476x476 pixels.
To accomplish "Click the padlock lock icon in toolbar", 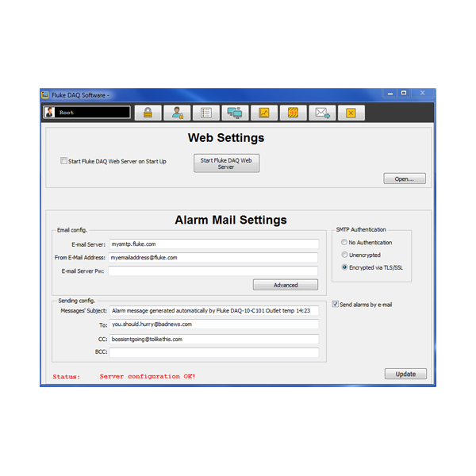I will tap(148, 113).
